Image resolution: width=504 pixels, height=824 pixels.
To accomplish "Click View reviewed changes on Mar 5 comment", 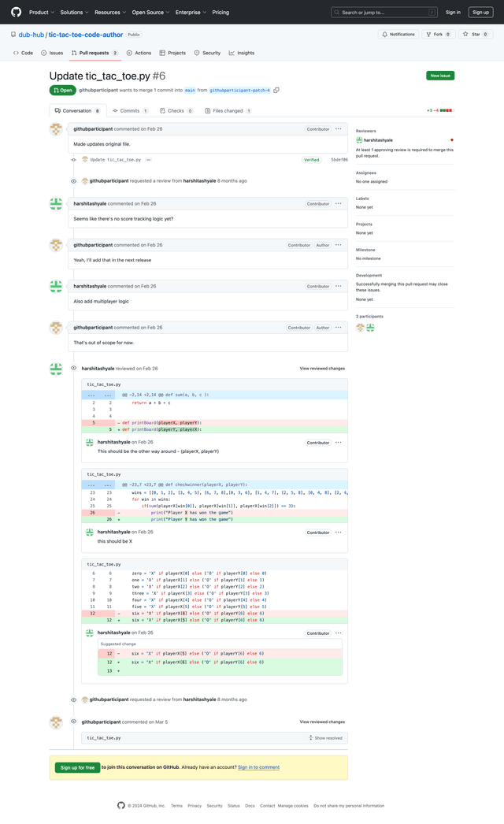I will [x=322, y=722].
